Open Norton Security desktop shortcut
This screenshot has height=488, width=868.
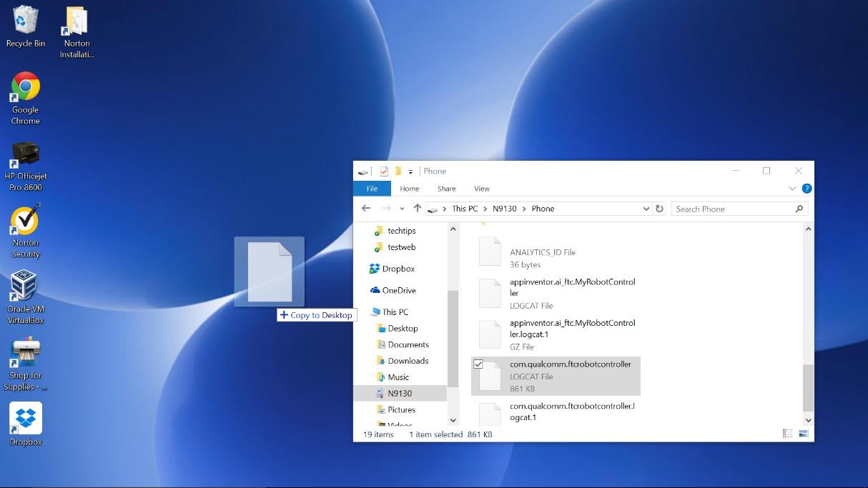point(25,231)
